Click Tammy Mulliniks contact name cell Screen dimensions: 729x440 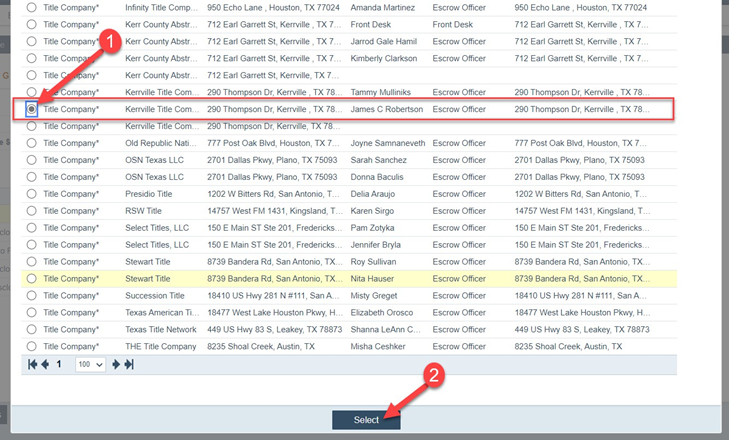coord(382,92)
